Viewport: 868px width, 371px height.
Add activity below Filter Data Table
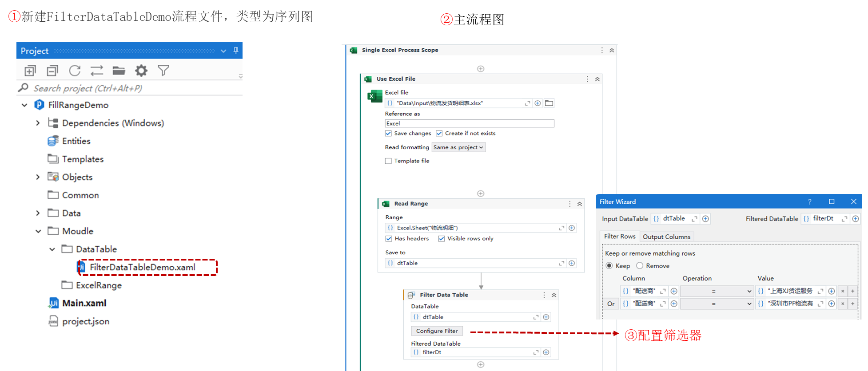[481, 365]
